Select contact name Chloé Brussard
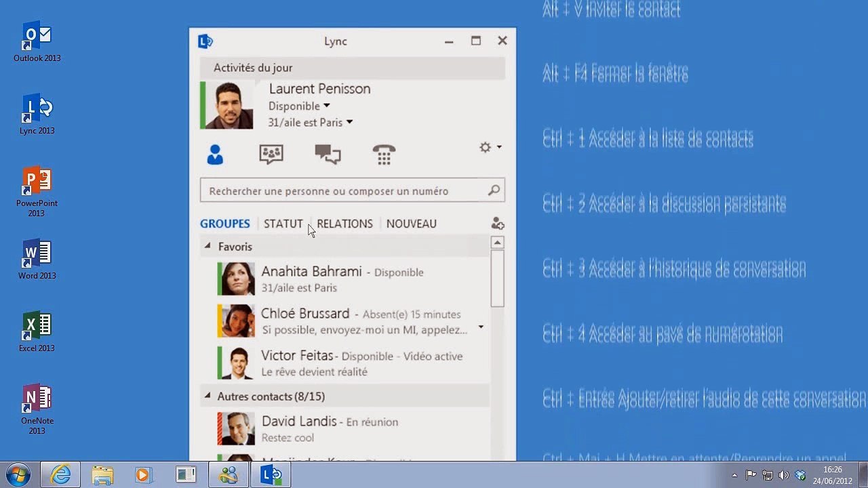The height and width of the screenshot is (488, 868). (305, 314)
